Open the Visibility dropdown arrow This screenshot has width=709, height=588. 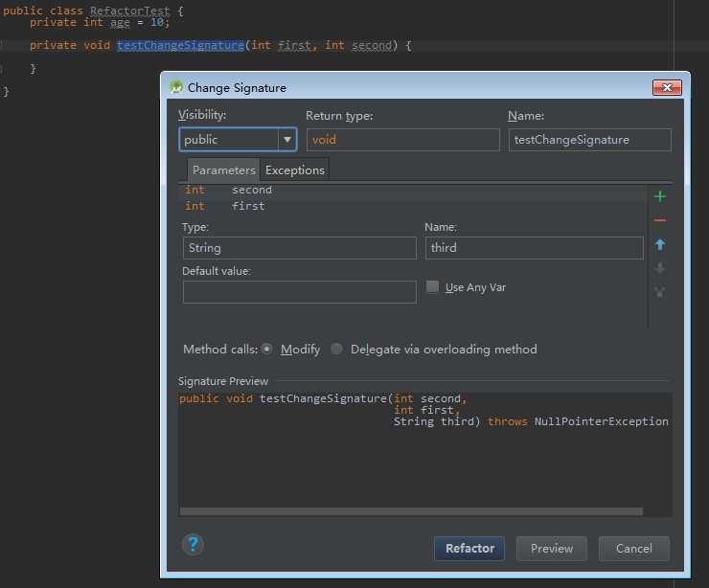[x=287, y=140]
